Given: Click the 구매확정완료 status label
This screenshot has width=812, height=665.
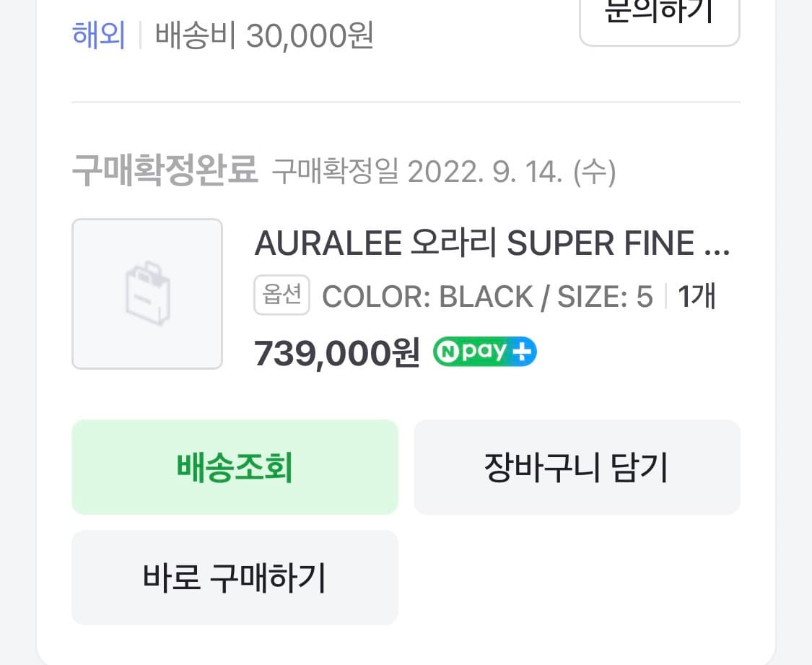Looking at the screenshot, I should tap(165, 170).
